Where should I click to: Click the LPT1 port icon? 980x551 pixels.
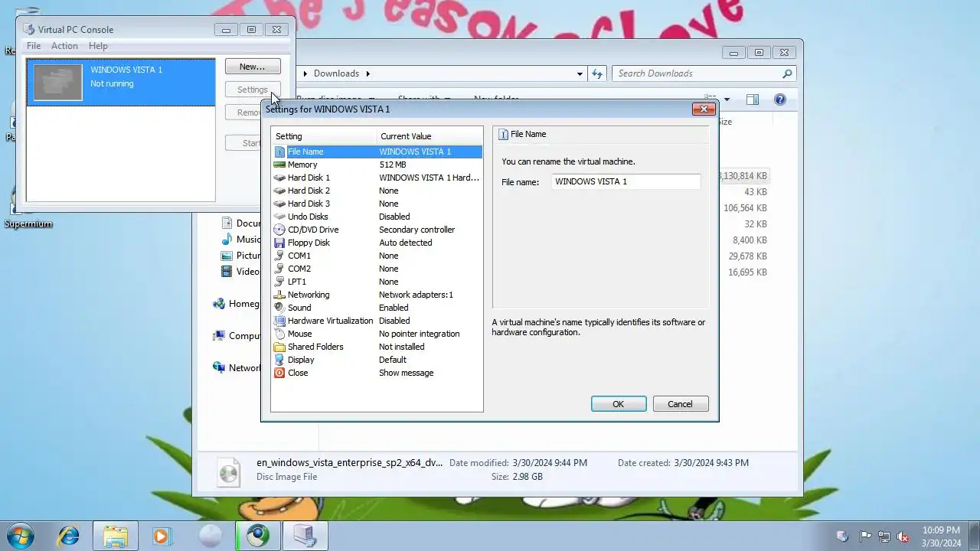[x=279, y=282]
